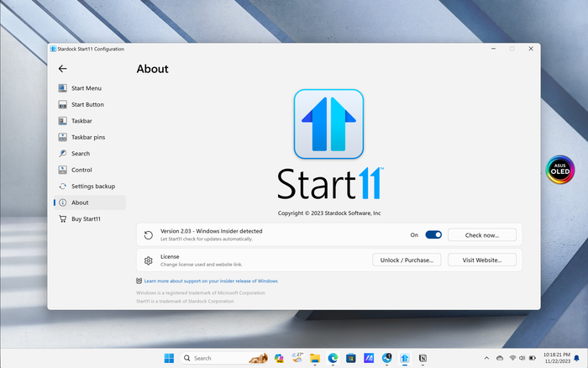Click the Check now... button
Viewport: 588px width, 368px height.
point(482,235)
